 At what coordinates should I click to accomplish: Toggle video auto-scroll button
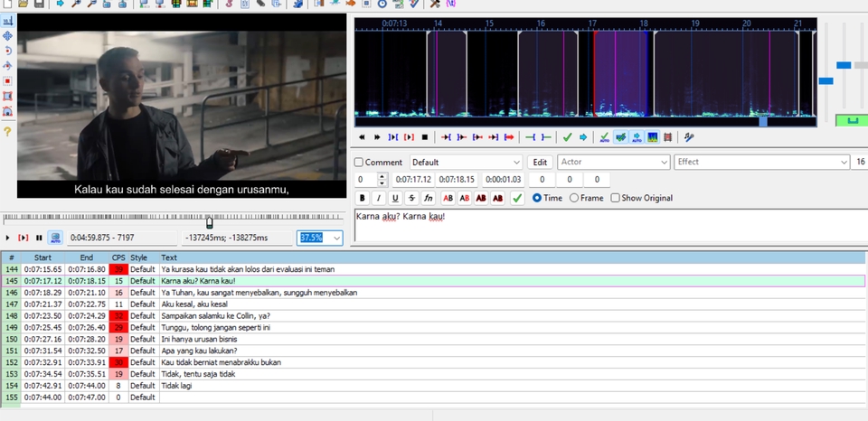pyautogui.click(x=55, y=238)
